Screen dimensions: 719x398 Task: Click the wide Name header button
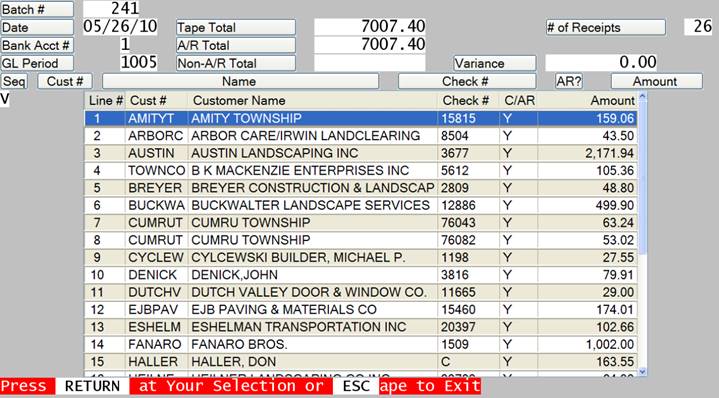coord(240,81)
